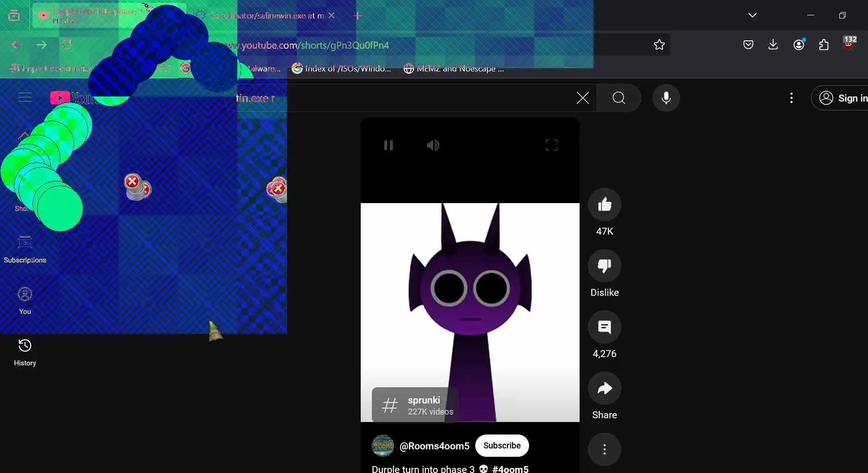Open the uBlock extension showing 132
Screen dimensions: 868x473
tap(849, 44)
